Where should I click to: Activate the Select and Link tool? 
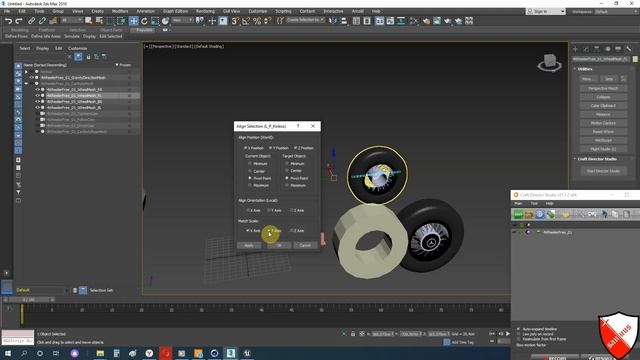31,21
